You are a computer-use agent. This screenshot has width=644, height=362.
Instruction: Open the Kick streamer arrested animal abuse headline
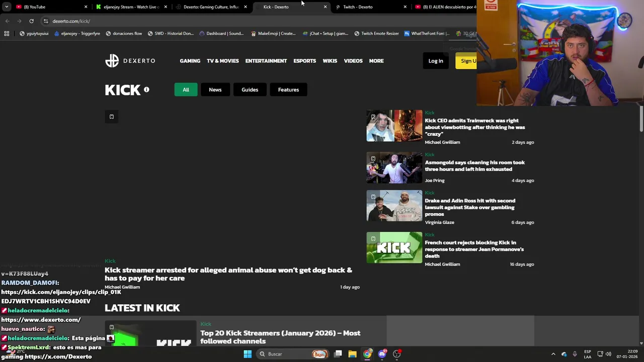[x=228, y=274]
